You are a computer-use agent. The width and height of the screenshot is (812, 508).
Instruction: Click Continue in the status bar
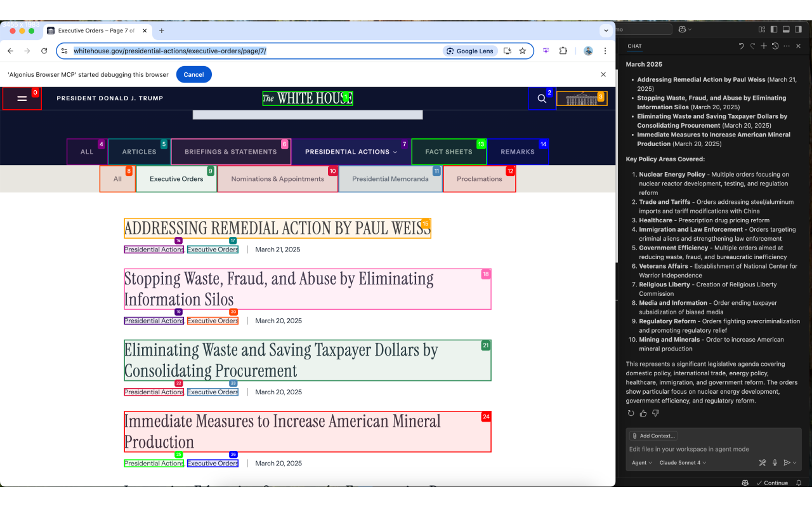click(771, 483)
